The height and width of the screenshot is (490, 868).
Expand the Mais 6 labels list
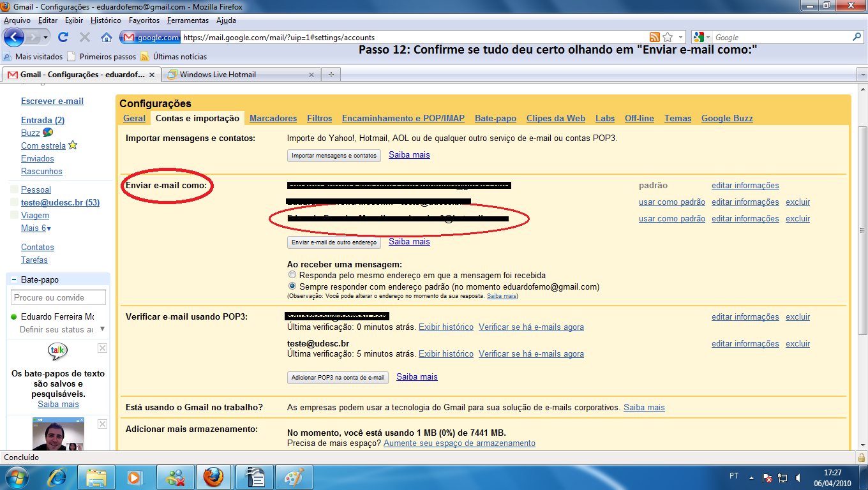[36, 228]
